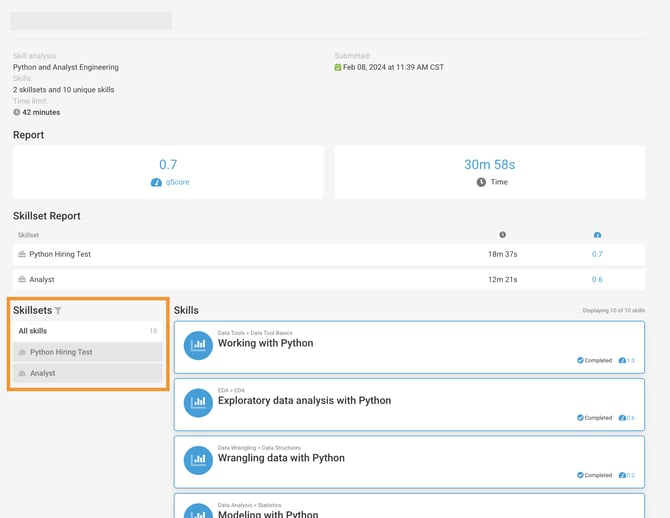Image resolution: width=670 pixels, height=518 pixels.
Task: Click the Completed checkmark on Working with Python
Action: pyautogui.click(x=580, y=360)
